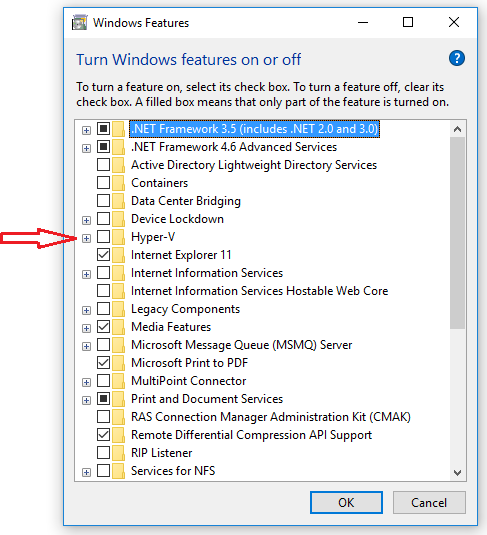Click the folder icon beside Containers
The image size is (487, 535).
pyautogui.click(x=119, y=183)
